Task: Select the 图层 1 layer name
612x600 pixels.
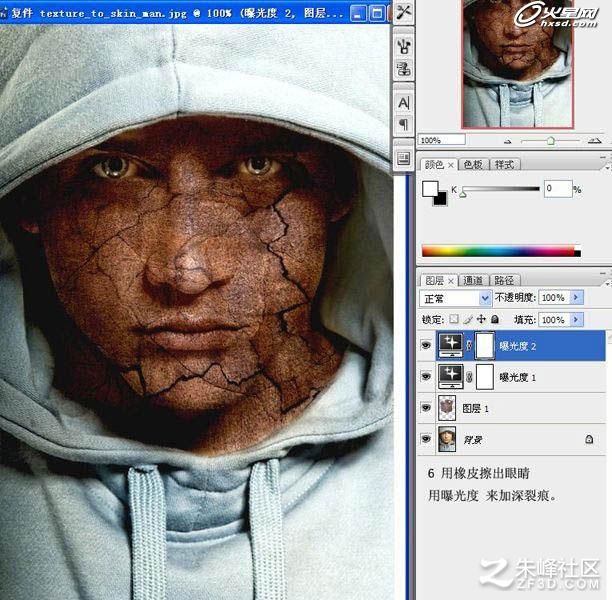Action: click(475, 408)
